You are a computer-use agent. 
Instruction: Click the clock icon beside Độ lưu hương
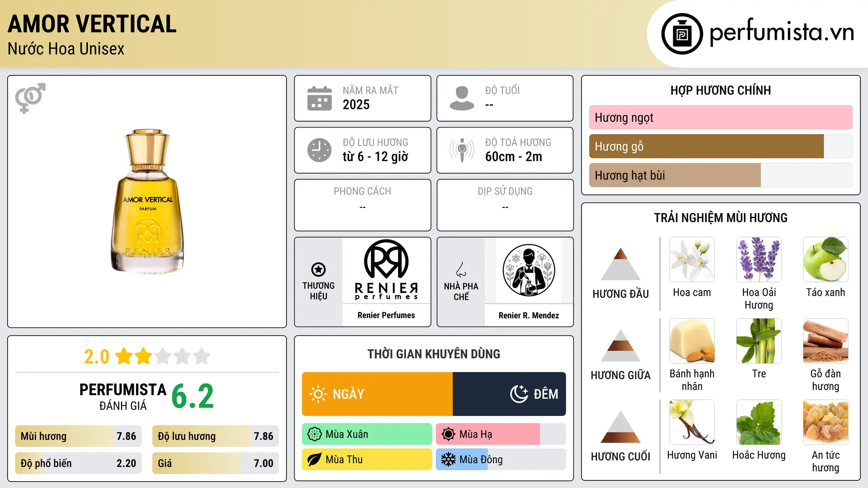pyautogui.click(x=320, y=150)
